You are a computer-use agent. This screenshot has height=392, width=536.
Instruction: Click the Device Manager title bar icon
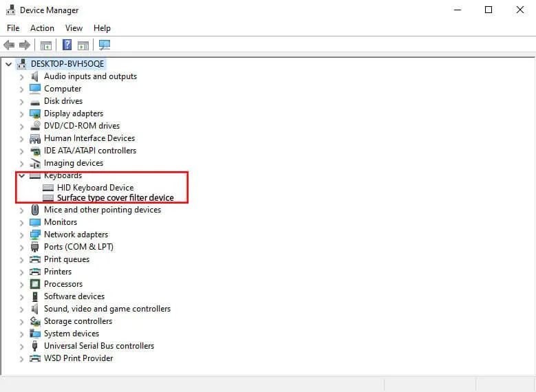click(x=11, y=10)
